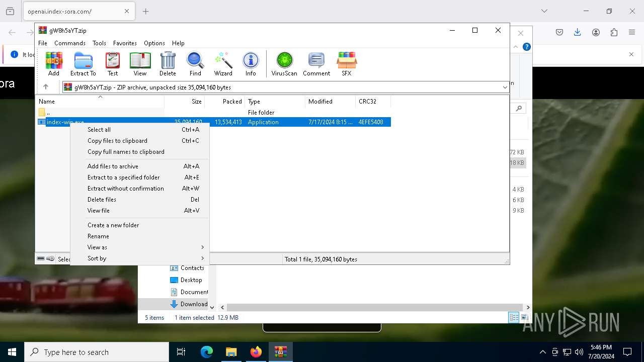Click the Delete trash can icon
Image resolution: width=644 pixels, height=362 pixels.
(x=168, y=64)
